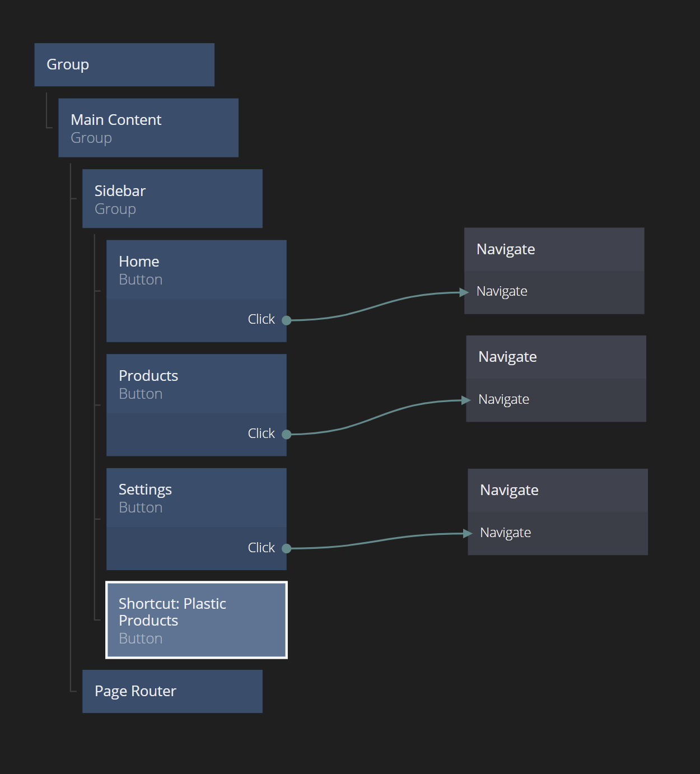Image resolution: width=700 pixels, height=774 pixels.
Task: Click input arrow of Navigate node linked to Products
Action: point(465,400)
